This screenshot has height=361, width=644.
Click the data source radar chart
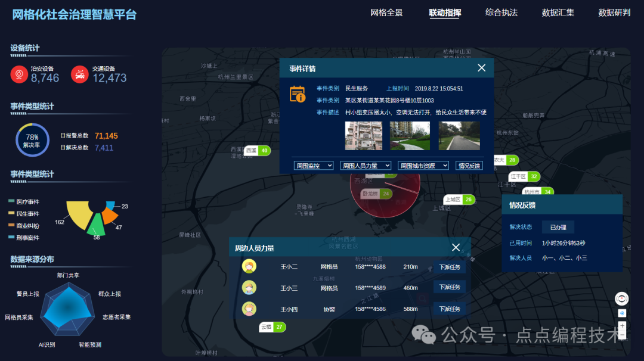point(67,310)
